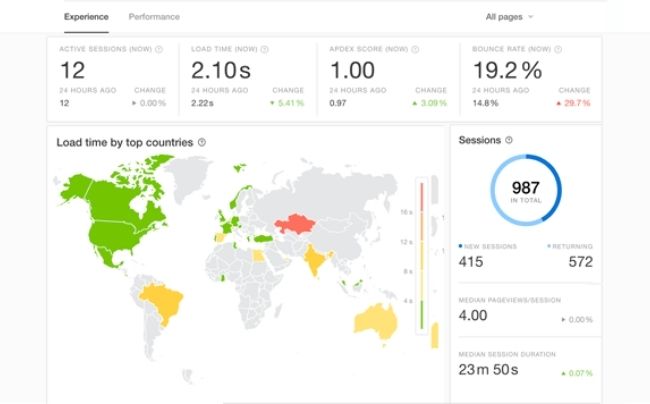Click the 3.09% Apdex change
This screenshot has height=404, width=650.
(x=429, y=103)
